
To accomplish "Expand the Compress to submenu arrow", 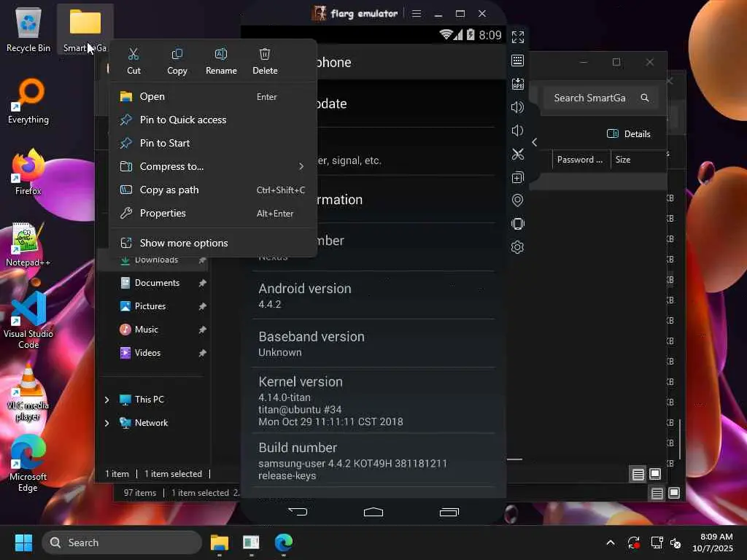I will (301, 166).
